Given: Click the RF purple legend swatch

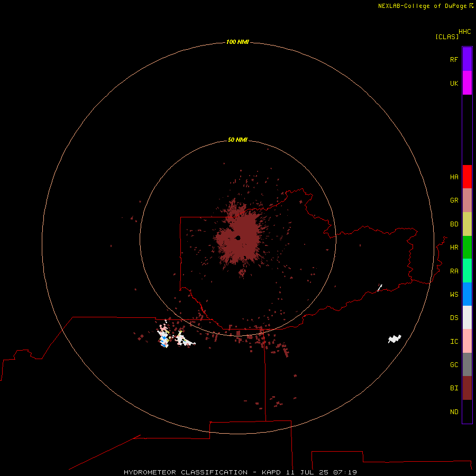Looking at the screenshot, I should (x=467, y=59).
